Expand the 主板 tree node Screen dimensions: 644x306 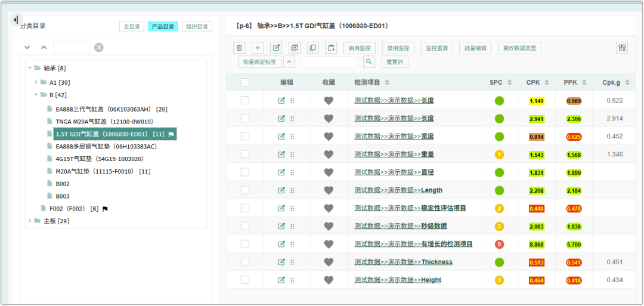click(30, 221)
